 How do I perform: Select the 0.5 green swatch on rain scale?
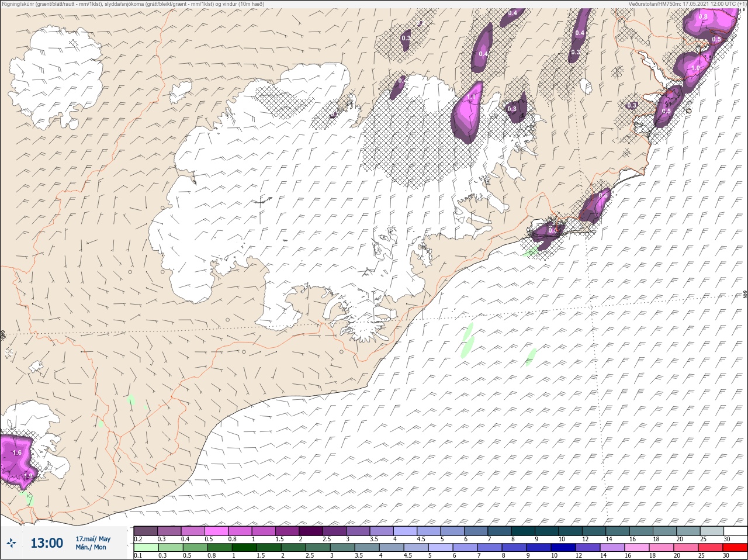[195, 548]
